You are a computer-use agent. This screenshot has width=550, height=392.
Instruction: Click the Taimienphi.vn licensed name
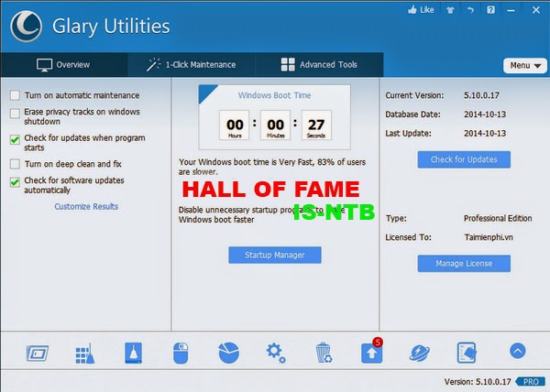pyautogui.click(x=489, y=237)
